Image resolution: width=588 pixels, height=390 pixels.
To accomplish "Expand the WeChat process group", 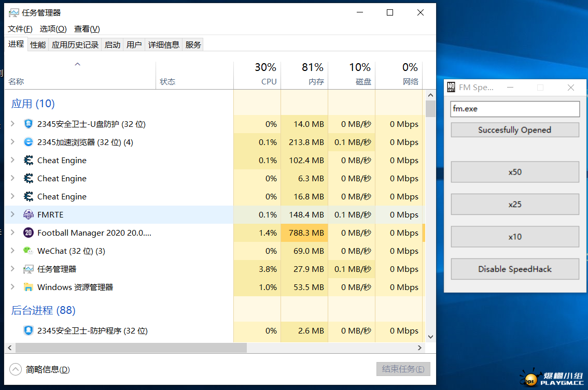I will [x=13, y=250].
